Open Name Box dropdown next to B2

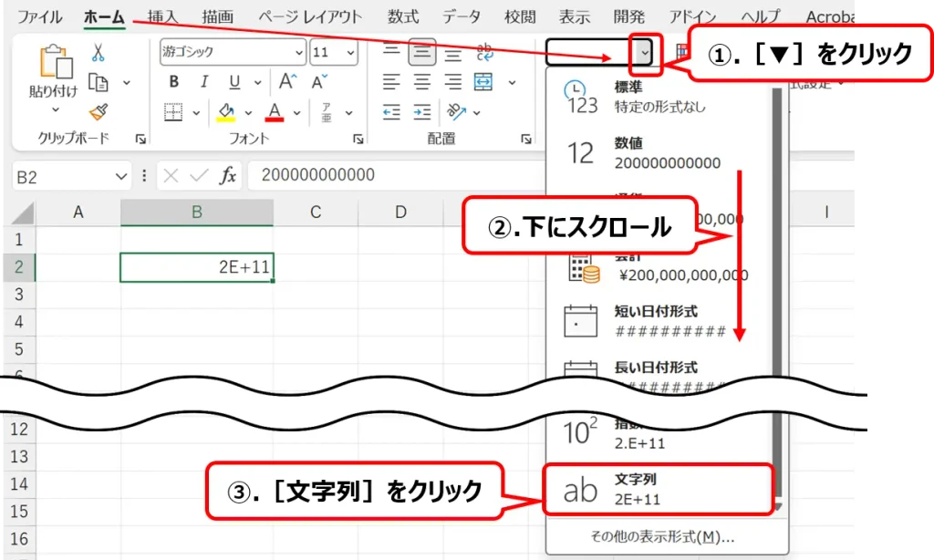(x=121, y=176)
